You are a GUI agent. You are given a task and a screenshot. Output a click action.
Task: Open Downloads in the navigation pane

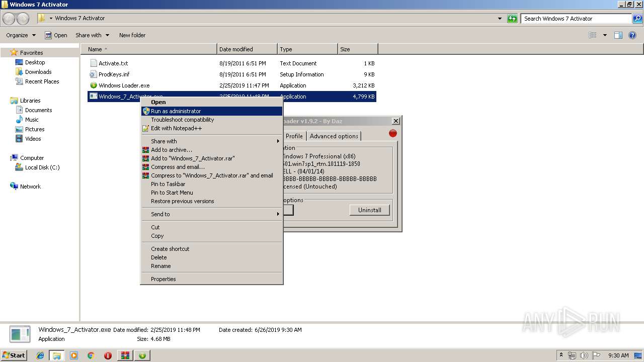tap(38, 72)
